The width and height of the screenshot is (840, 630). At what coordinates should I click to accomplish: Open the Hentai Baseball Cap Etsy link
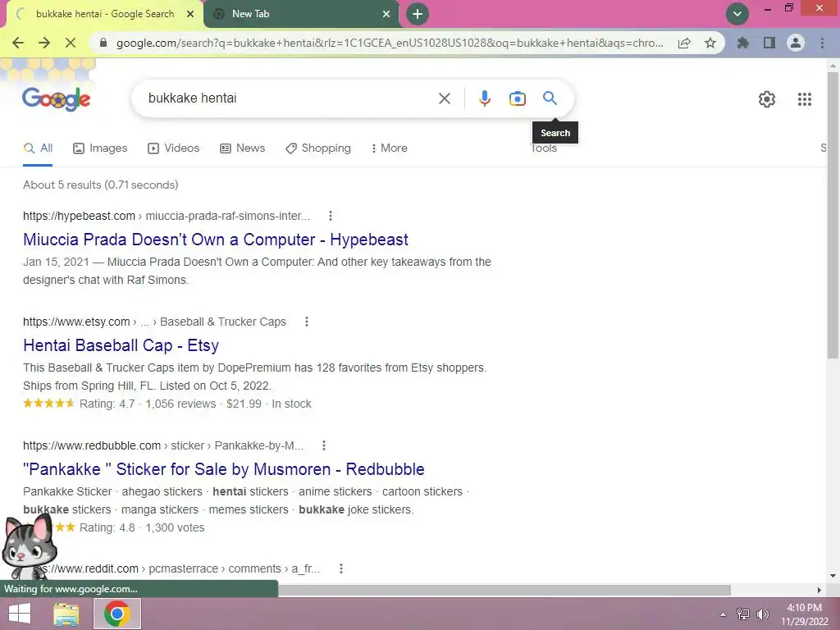click(x=121, y=345)
